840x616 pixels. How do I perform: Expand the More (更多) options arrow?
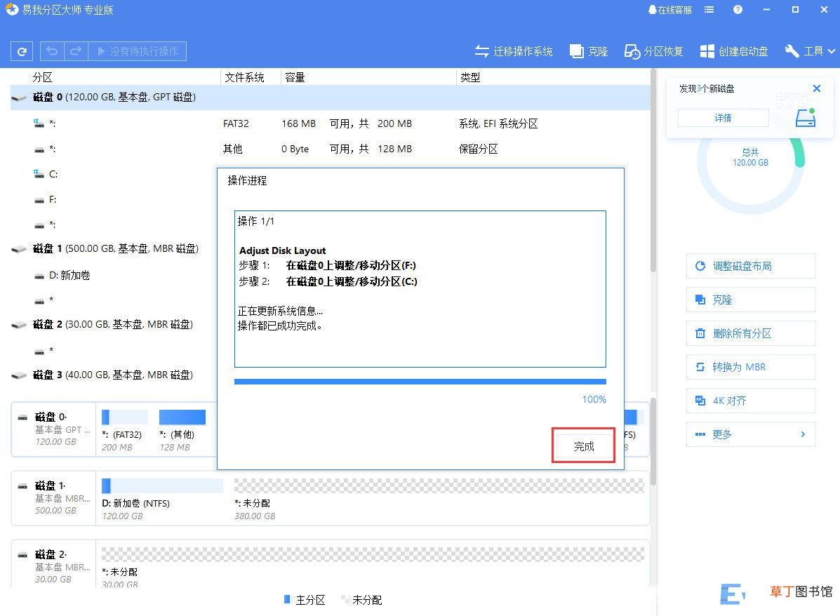tap(803, 434)
